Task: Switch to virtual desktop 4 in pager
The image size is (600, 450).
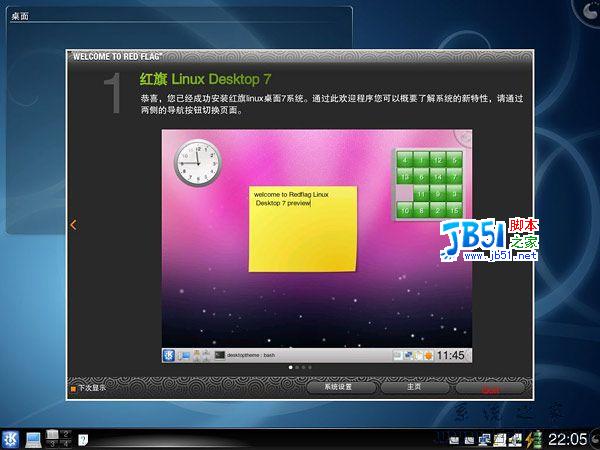Action: [66, 443]
